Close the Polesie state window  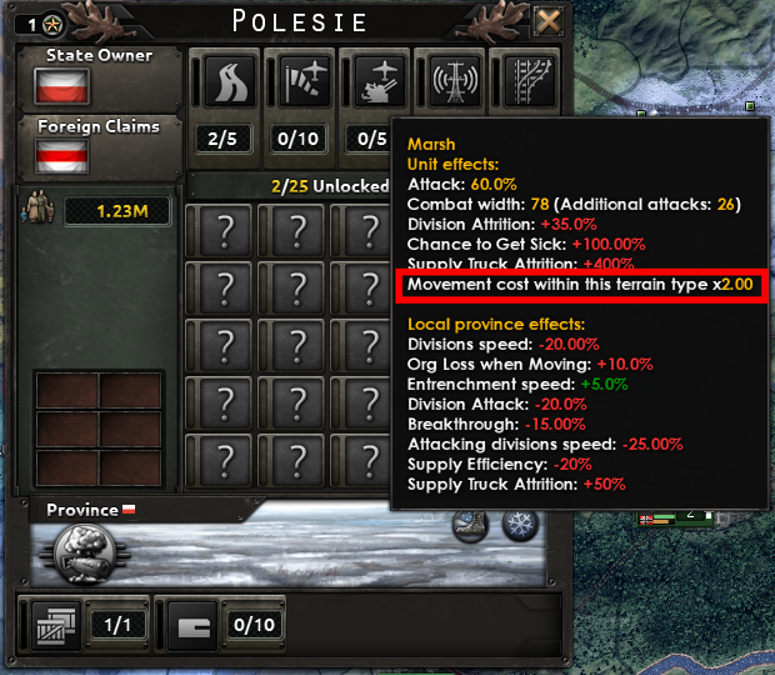click(x=549, y=22)
